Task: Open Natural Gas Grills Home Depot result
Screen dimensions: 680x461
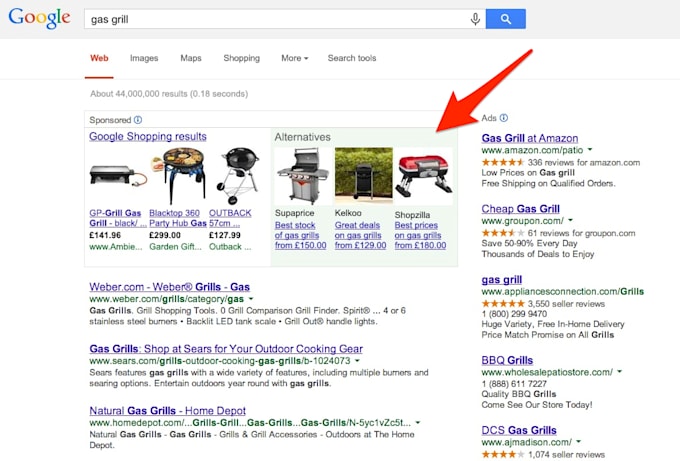Action: pyautogui.click(x=167, y=410)
